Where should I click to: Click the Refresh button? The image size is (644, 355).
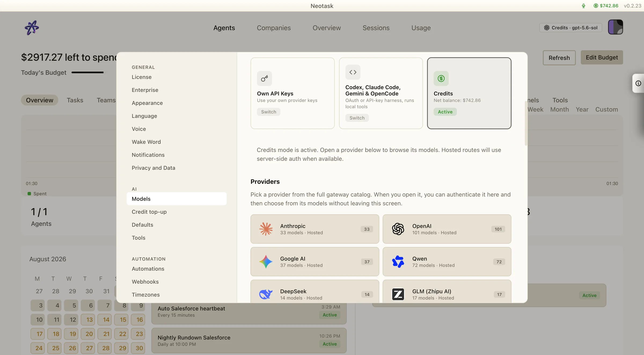tap(559, 58)
